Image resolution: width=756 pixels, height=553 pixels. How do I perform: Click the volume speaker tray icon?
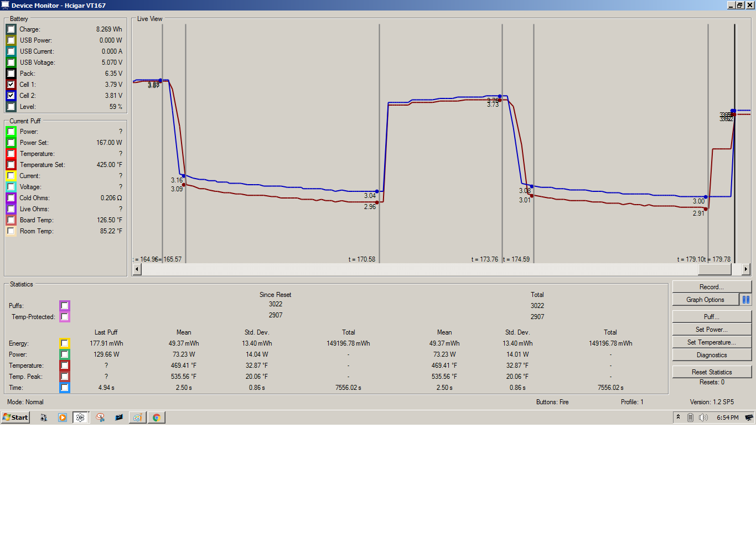pos(703,418)
